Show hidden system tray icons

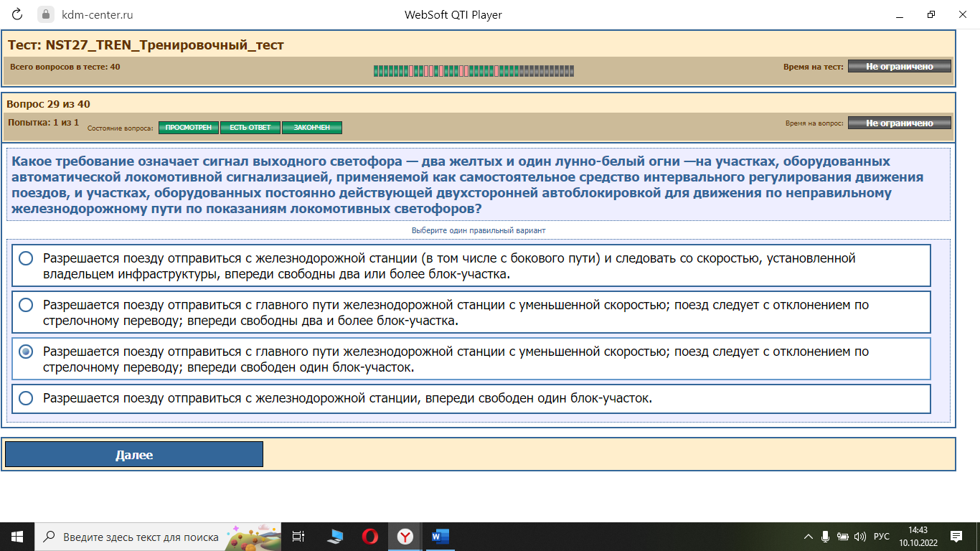coord(809,536)
